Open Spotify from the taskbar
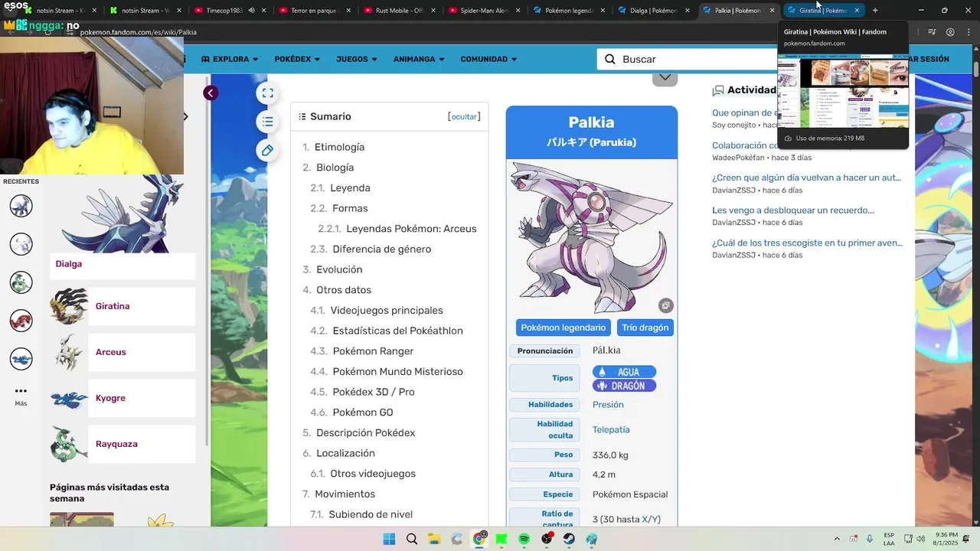Viewport: 980px width, 551px height. [524, 539]
